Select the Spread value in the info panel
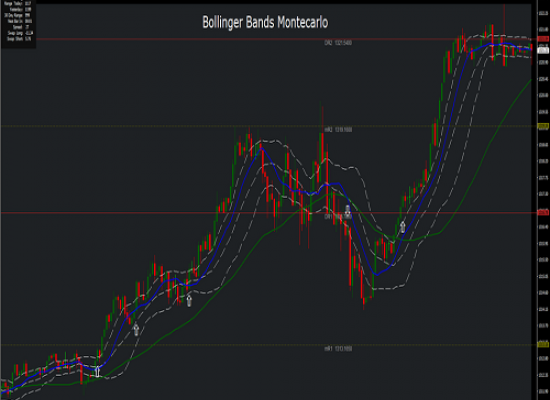 pos(27,27)
